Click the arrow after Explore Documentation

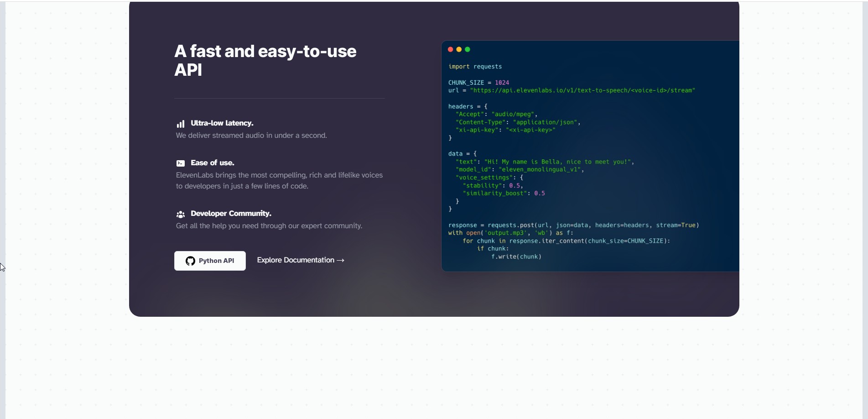(340, 260)
